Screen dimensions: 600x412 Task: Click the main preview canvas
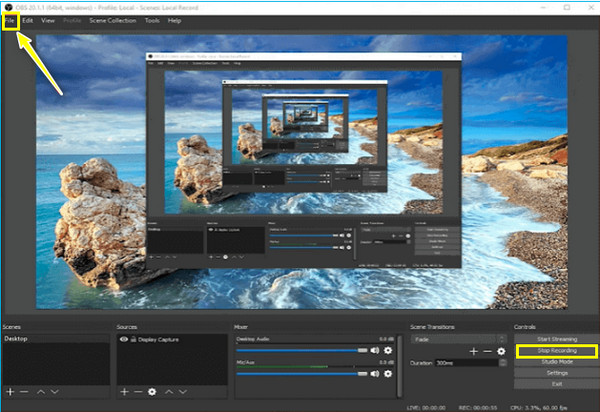[302, 172]
